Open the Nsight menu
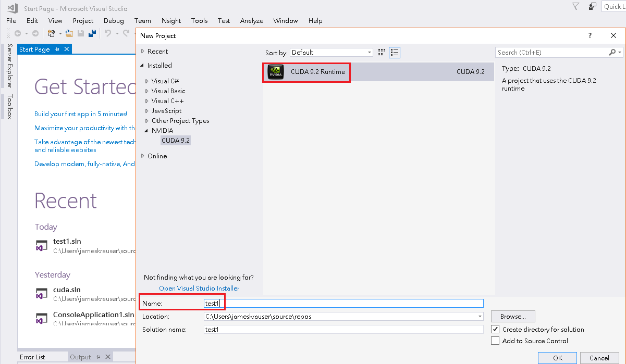 tap(171, 20)
